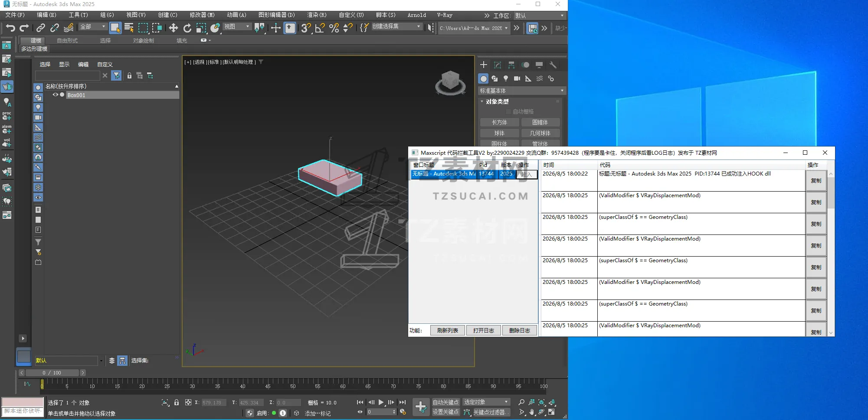This screenshot has height=420, width=868.
Task: Click 刷新列表 in the Maxscript tool window
Action: pos(447,330)
